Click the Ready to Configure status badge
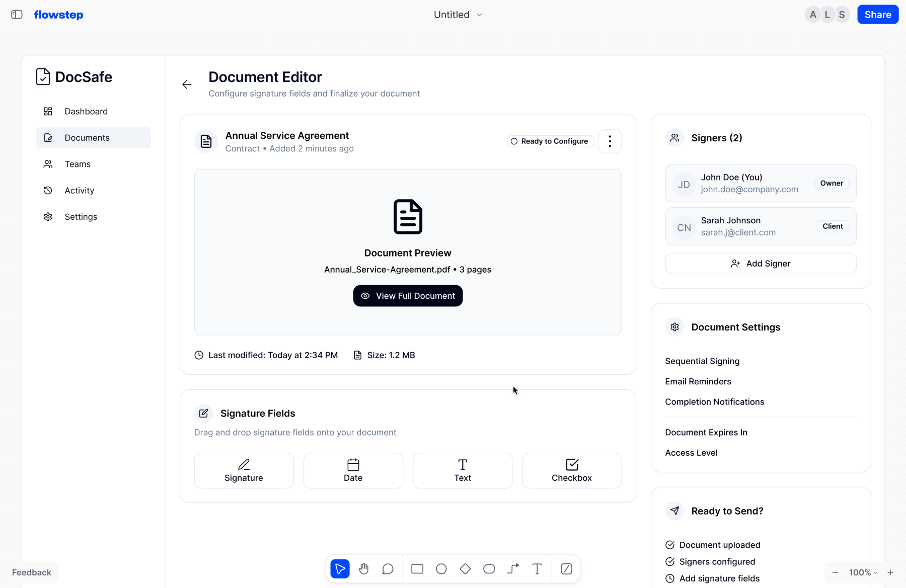Image resolution: width=906 pixels, height=588 pixels. click(550, 141)
